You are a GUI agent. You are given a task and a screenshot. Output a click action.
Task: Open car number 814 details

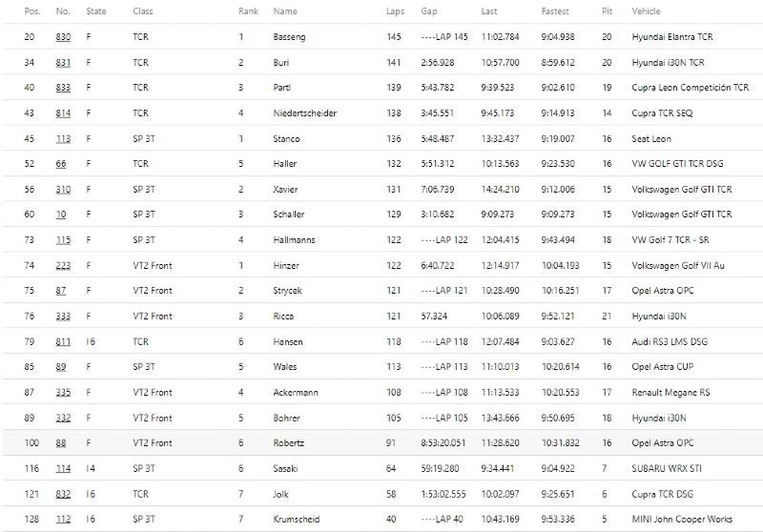pos(63,113)
